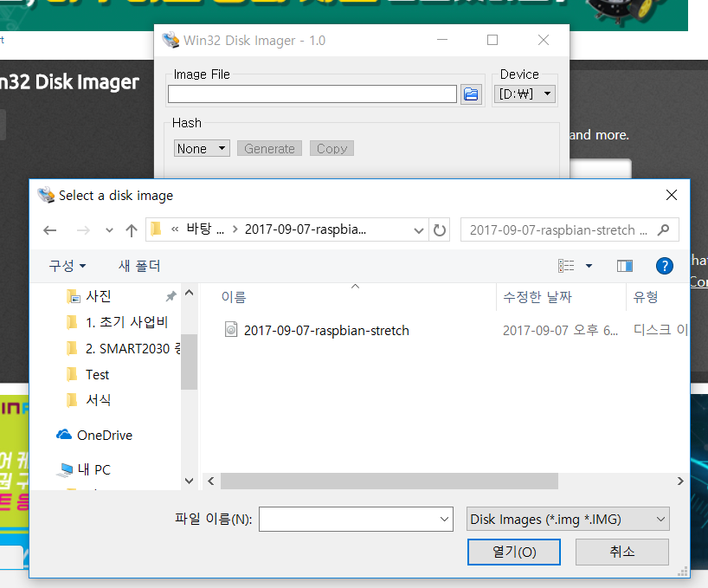Click the forward navigation arrow
Screen dimensions: 708x588
pos(83,230)
